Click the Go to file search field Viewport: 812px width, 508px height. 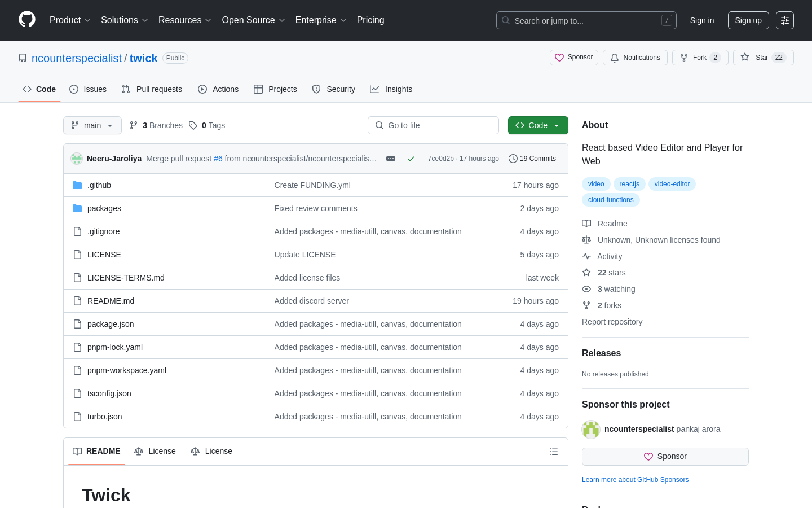pyautogui.click(x=433, y=125)
